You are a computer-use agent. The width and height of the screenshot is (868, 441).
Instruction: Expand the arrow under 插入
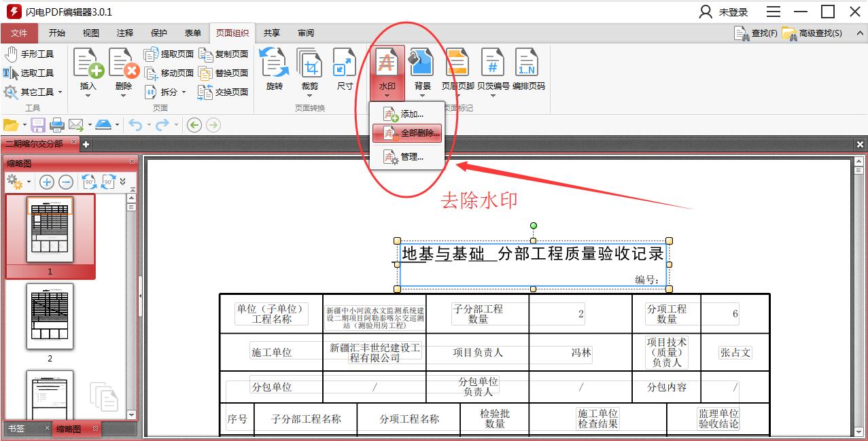click(88, 96)
